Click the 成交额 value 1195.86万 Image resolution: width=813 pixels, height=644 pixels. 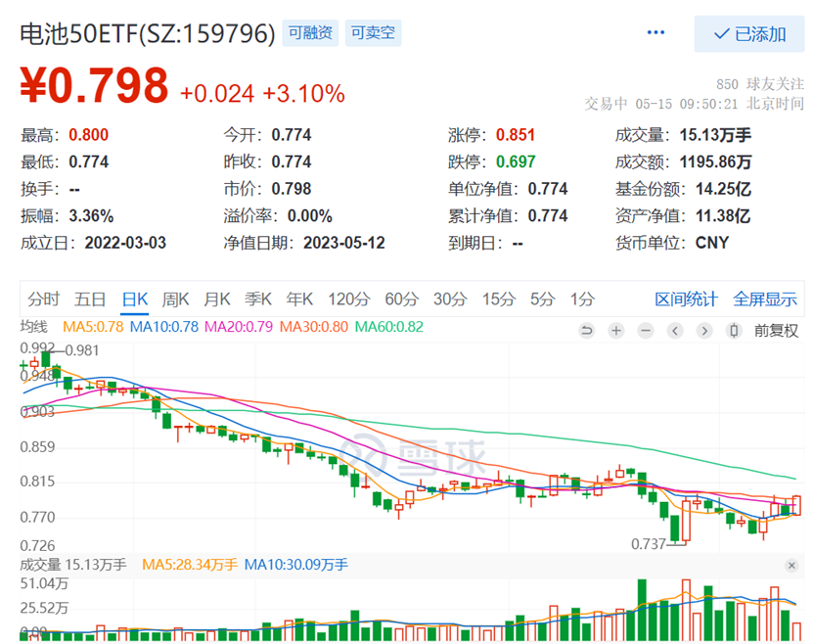[x=715, y=161]
